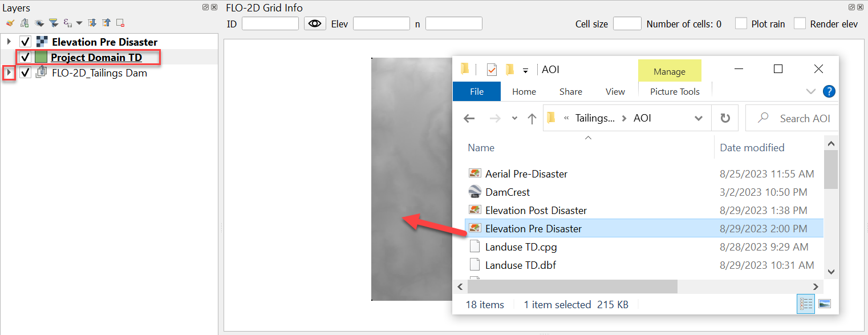Click the eye button beside the grid ID field

click(314, 23)
